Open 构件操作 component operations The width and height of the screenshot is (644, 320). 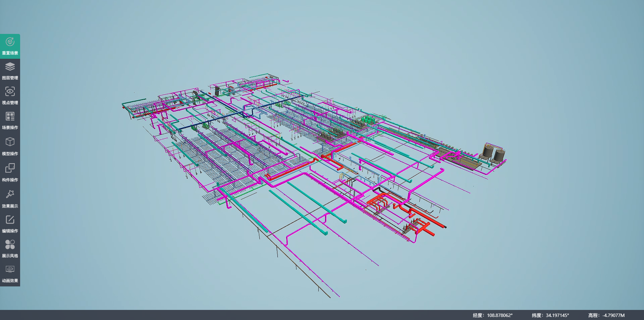(x=10, y=173)
